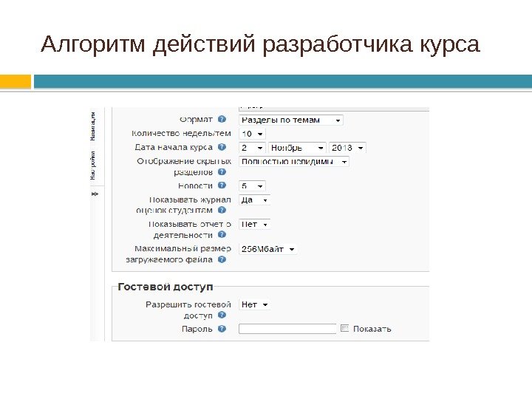Open Показывать журнал оценок dropdown Да
The height and width of the screenshot is (399, 532).
pyautogui.click(x=254, y=199)
